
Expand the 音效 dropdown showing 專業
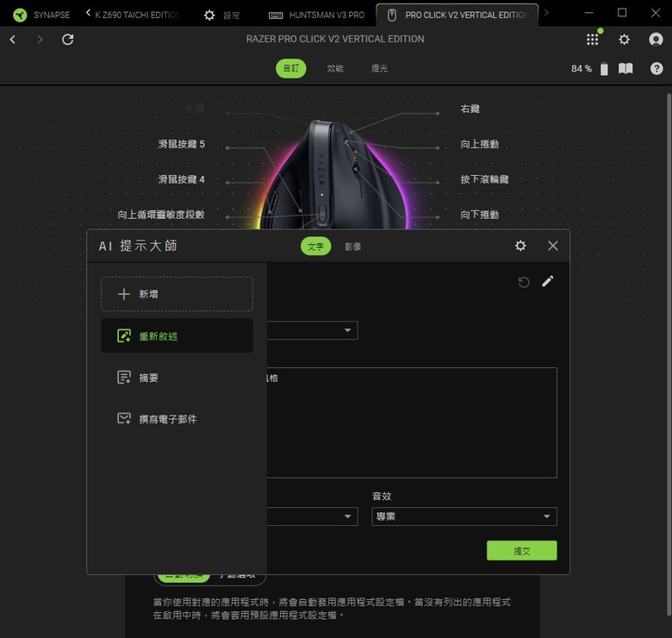(464, 516)
